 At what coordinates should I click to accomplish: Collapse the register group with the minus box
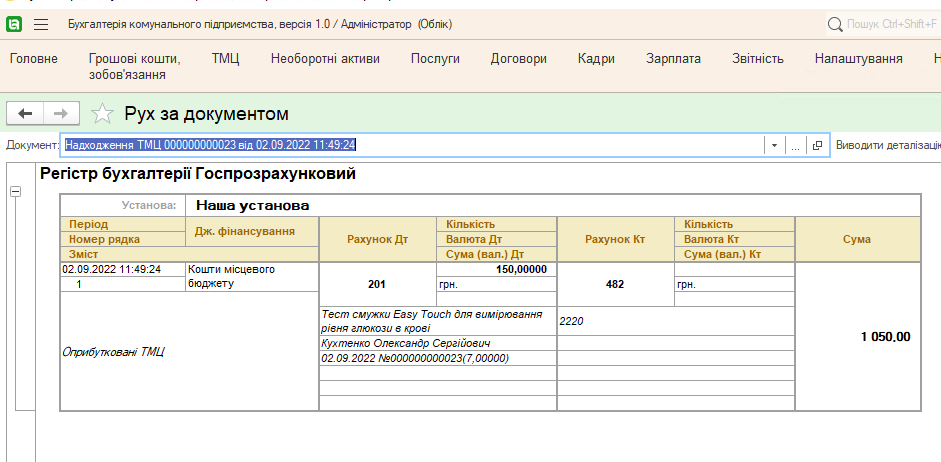click(15, 191)
